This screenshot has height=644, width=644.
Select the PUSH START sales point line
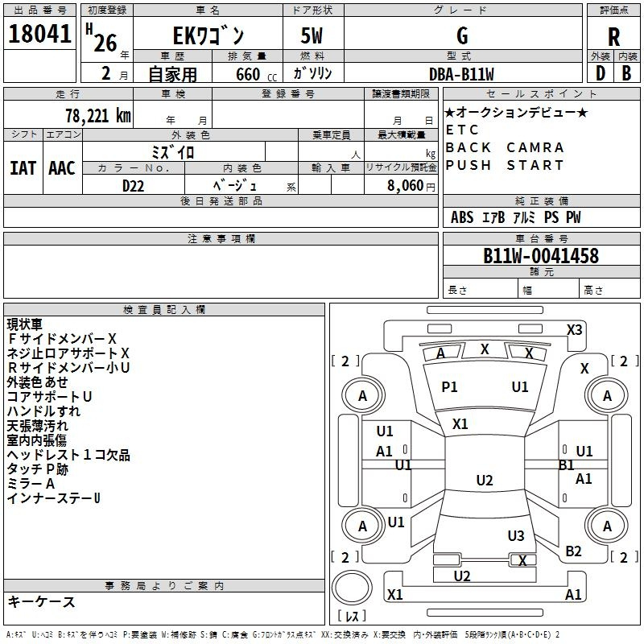point(504,165)
